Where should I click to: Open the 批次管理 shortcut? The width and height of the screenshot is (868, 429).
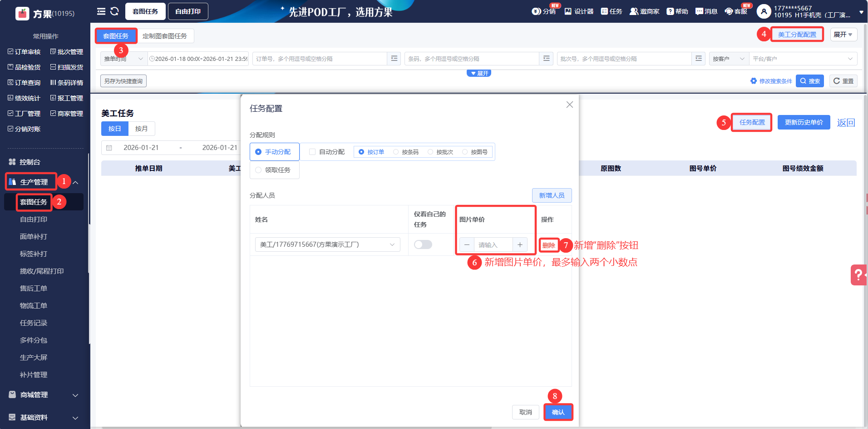pos(67,52)
